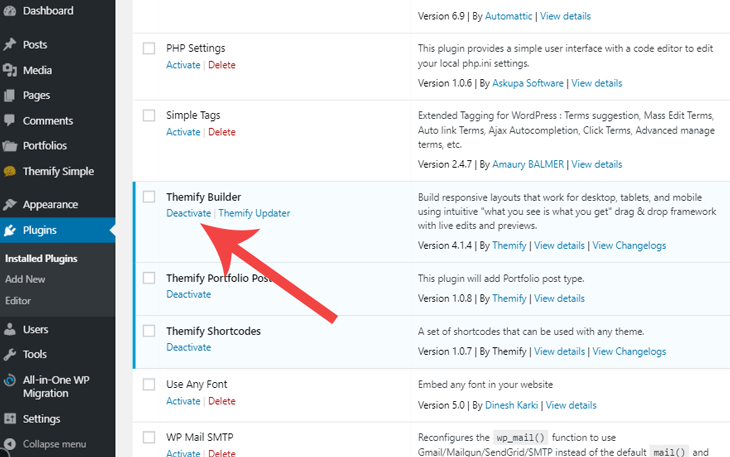This screenshot has width=730, height=457.
Task: Open the Automattic author link
Action: (508, 16)
